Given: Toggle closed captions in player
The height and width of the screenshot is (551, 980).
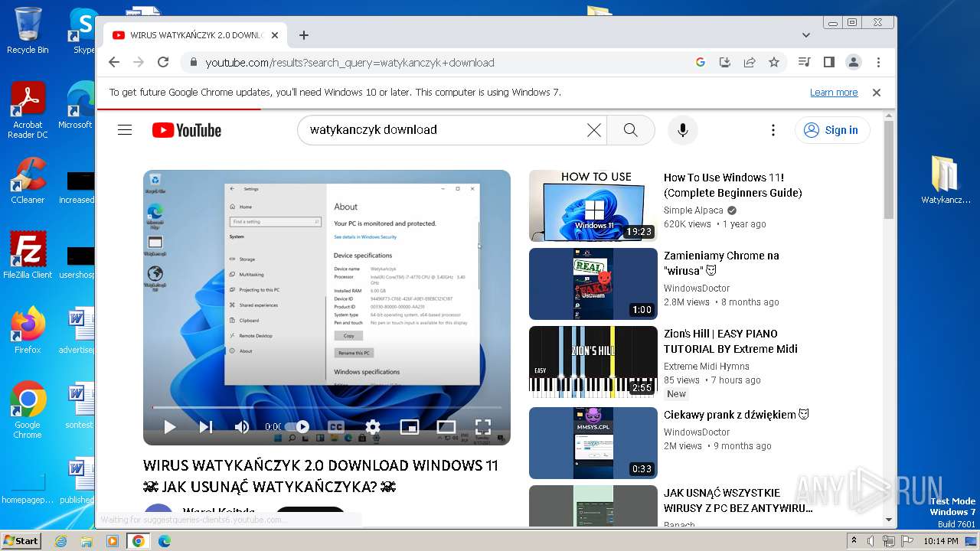Looking at the screenshot, I should click(x=336, y=427).
